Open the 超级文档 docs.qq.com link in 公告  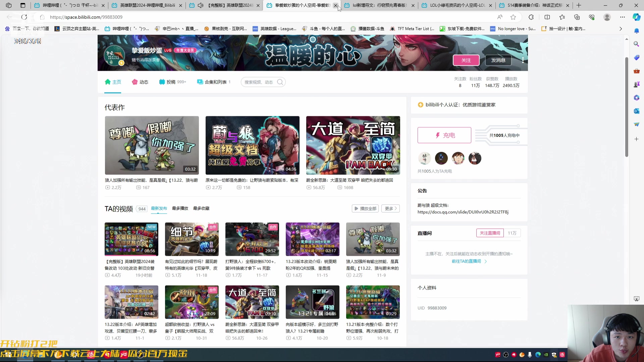(x=463, y=212)
